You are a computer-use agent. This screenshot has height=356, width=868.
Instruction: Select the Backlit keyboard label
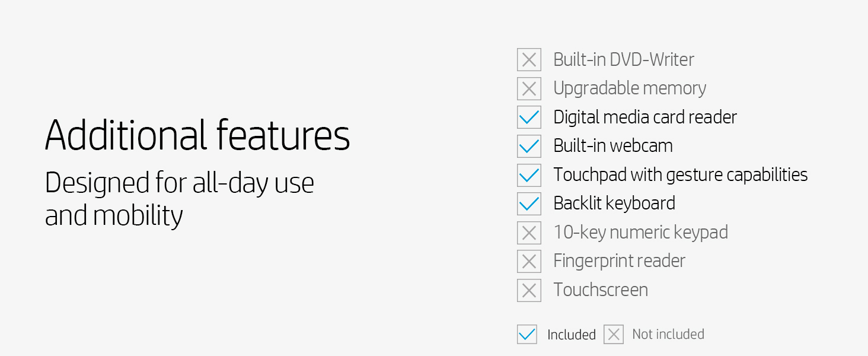pyautogui.click(x=614, y=204)
